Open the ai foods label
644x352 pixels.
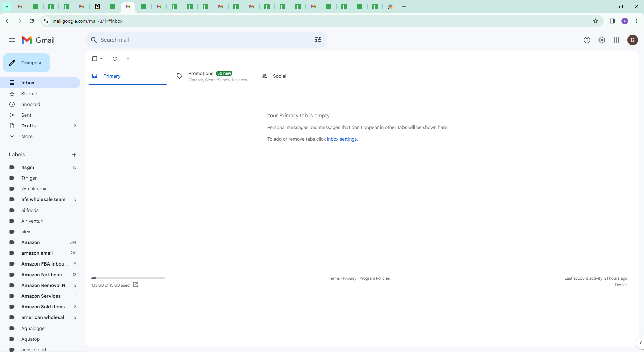(x=40, y=210)
